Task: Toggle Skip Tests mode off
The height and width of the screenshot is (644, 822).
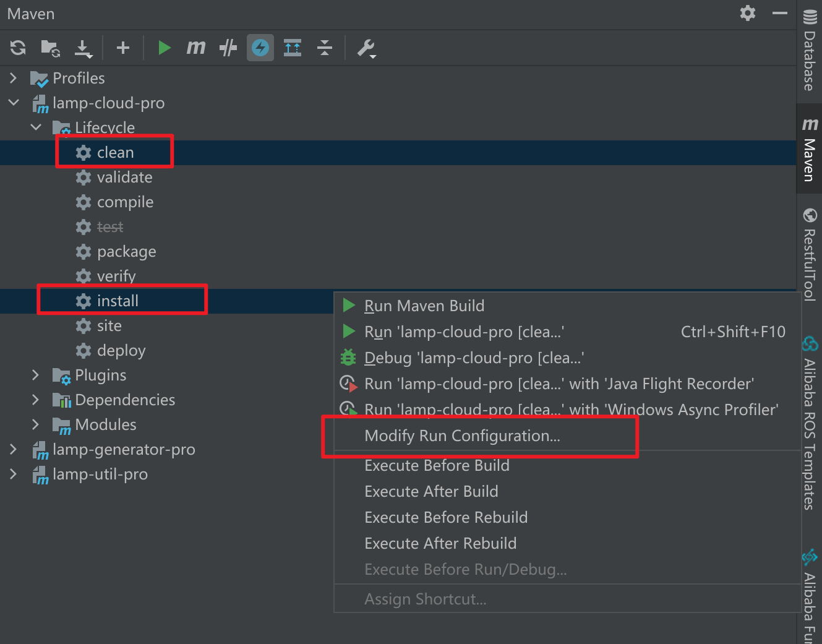Action: pyautogui.click(x=260, y=48)
